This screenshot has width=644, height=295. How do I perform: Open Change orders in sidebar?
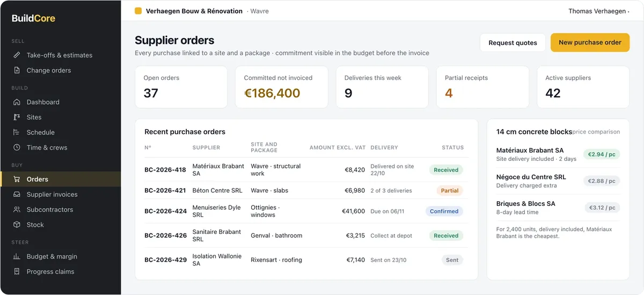(x=60, y=70)
